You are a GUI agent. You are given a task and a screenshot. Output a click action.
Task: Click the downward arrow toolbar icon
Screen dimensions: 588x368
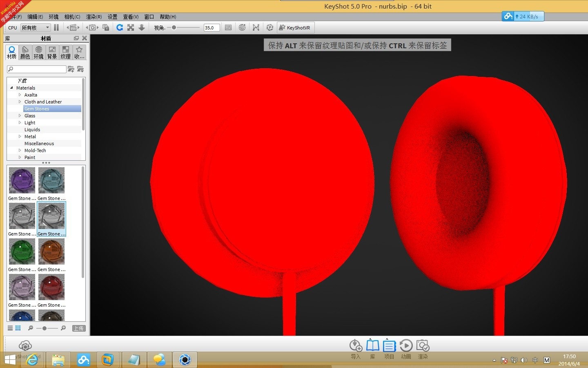tap(142, 27)
